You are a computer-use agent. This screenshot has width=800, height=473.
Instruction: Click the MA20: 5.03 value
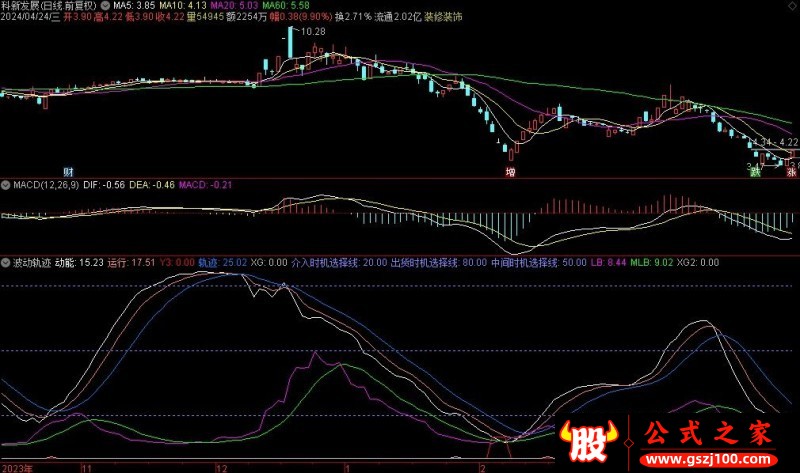tap(234, 6)
